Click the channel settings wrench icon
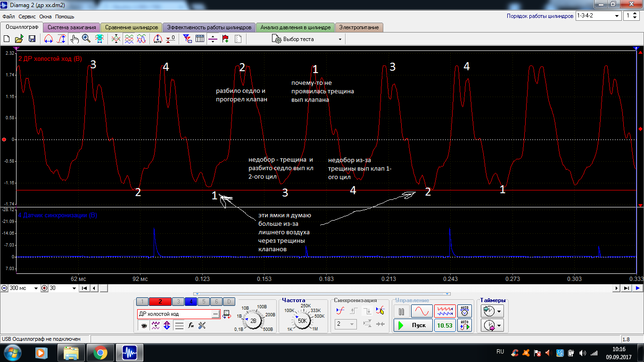Screen dimensions: 644x362 [202, 325]
